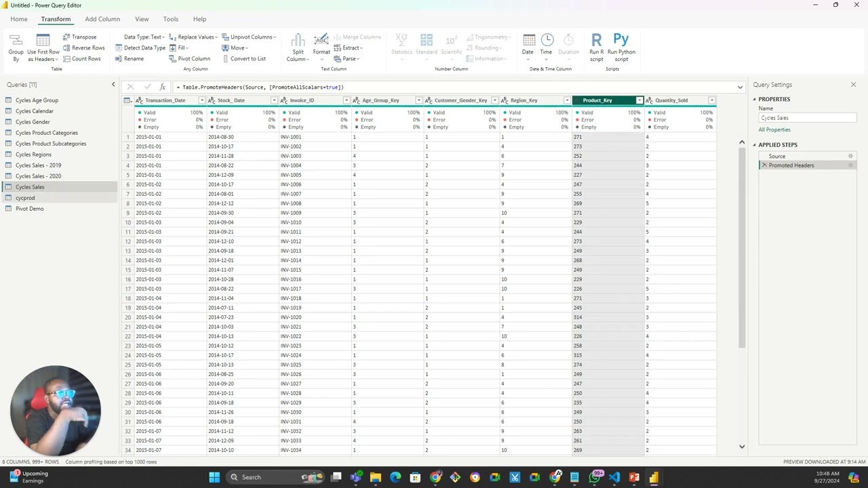Viewport: 868px width, 488px height.
Task: Click the Rename column command
Action: (129, 59)
